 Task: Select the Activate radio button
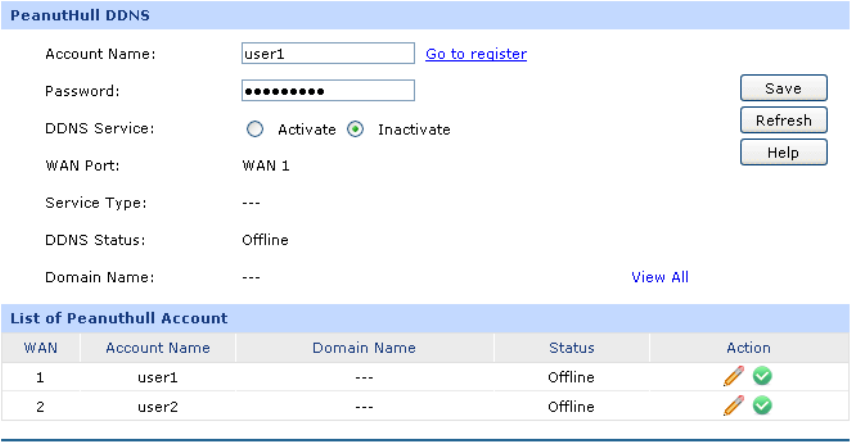click(255, 129)
